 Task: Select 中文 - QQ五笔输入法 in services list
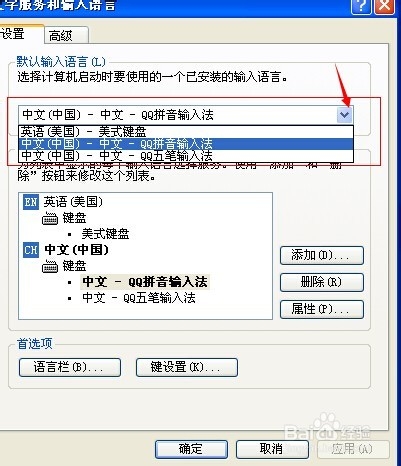click(139, 298)
